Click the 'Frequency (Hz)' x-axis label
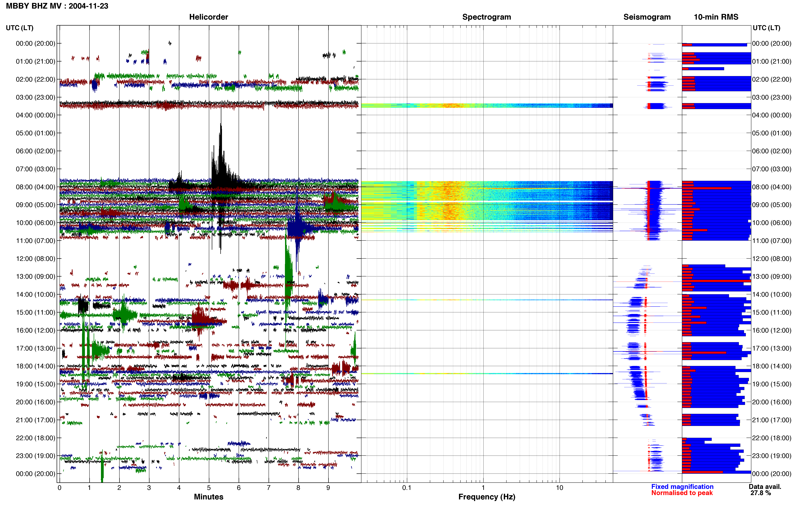 tap(487, 497)
